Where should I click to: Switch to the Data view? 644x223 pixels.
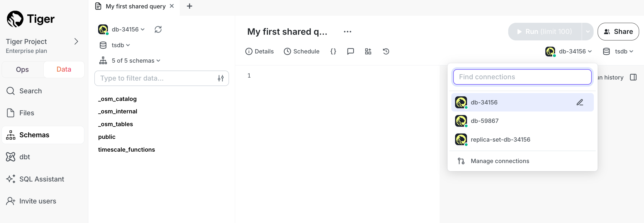tap(64, 69)
